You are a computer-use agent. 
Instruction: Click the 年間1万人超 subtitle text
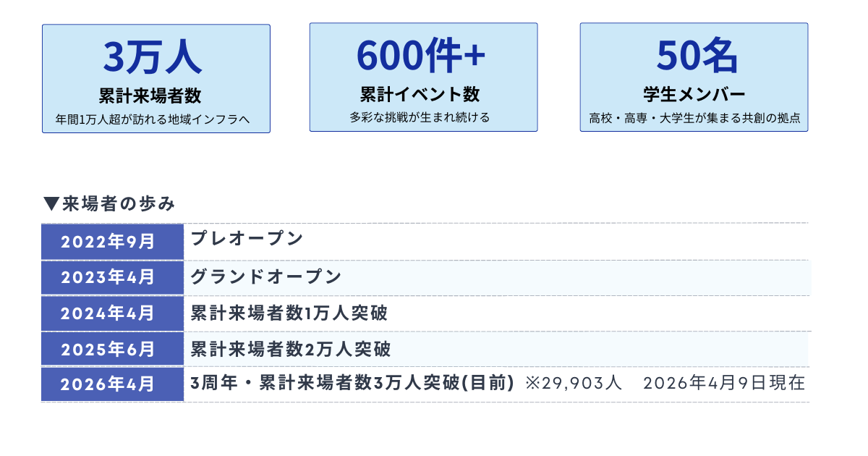point(153,118)
